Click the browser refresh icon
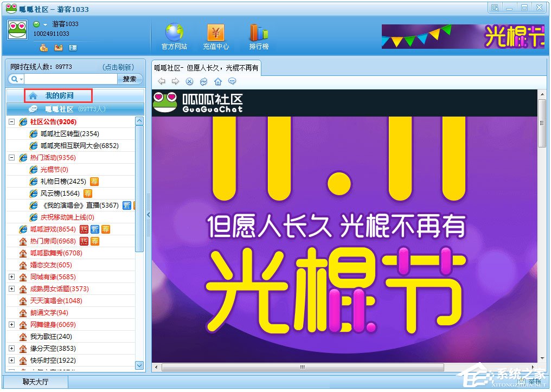The image size is (551, 392). tap(203, 82)
